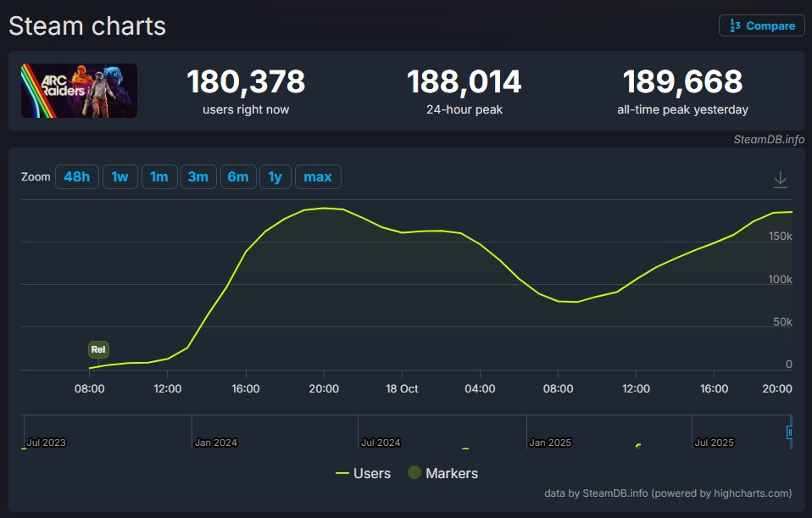The height and width of the screenshot is (518, 812).
Task: Open the ARC Raiders game thumbnail
Action: click(x=79, y=91)
